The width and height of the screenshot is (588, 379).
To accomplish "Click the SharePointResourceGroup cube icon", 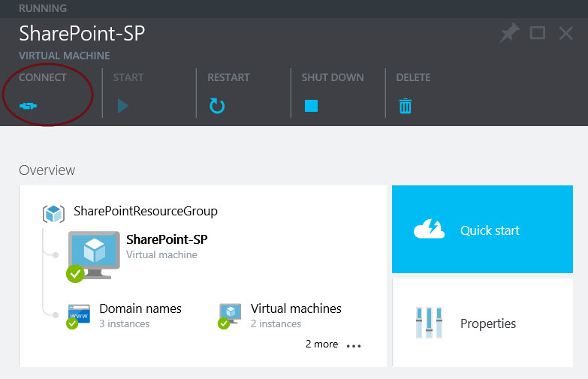I will (x=53, y=214).
